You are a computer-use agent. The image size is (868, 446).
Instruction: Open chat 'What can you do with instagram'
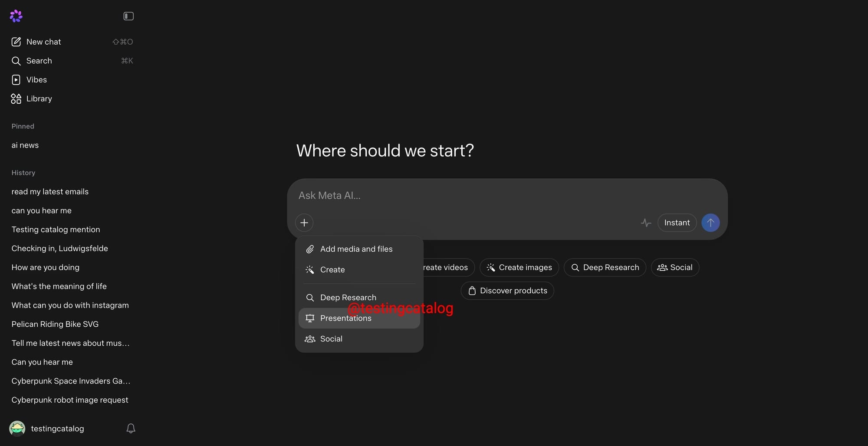(x=70, y=305)
